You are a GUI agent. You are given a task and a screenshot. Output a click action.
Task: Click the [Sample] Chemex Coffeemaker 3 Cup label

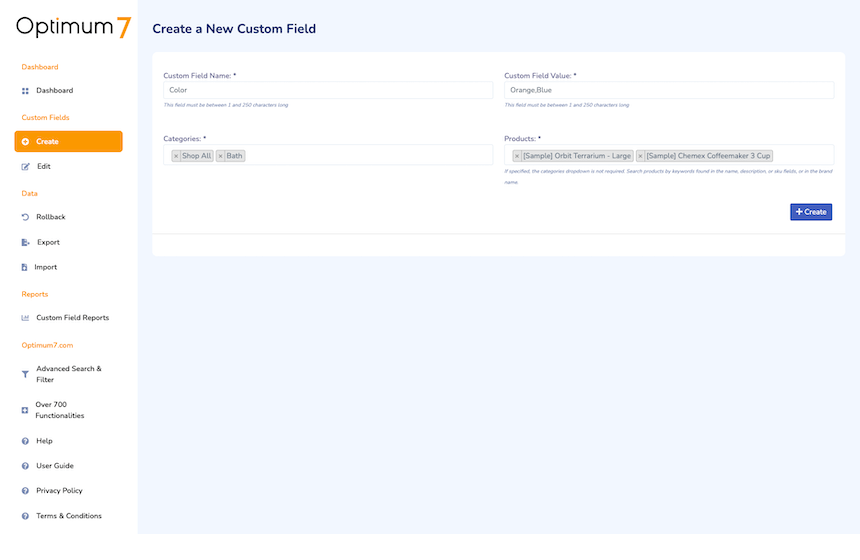pyautogui.click(x=708, y=156)
